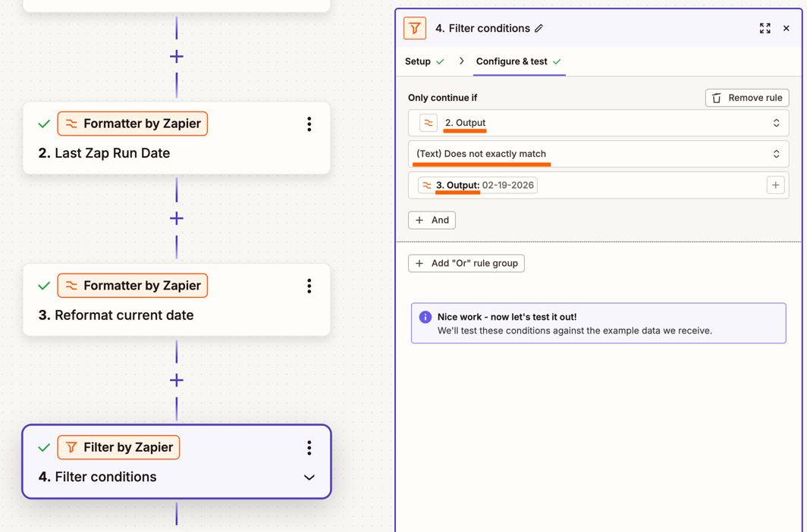This screenshot has height=532, width=807.
Task: Expand the Filter conditions step chevron
Action: click(x=309, y=477)
